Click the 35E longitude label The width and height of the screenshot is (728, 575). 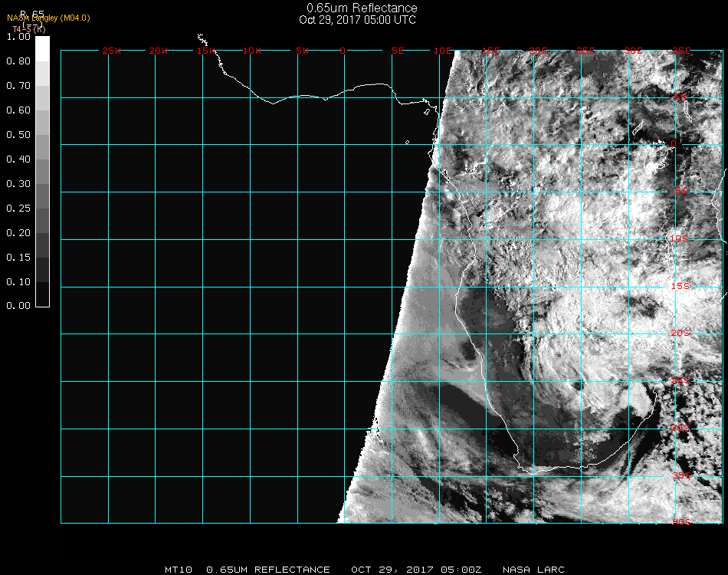680,51
